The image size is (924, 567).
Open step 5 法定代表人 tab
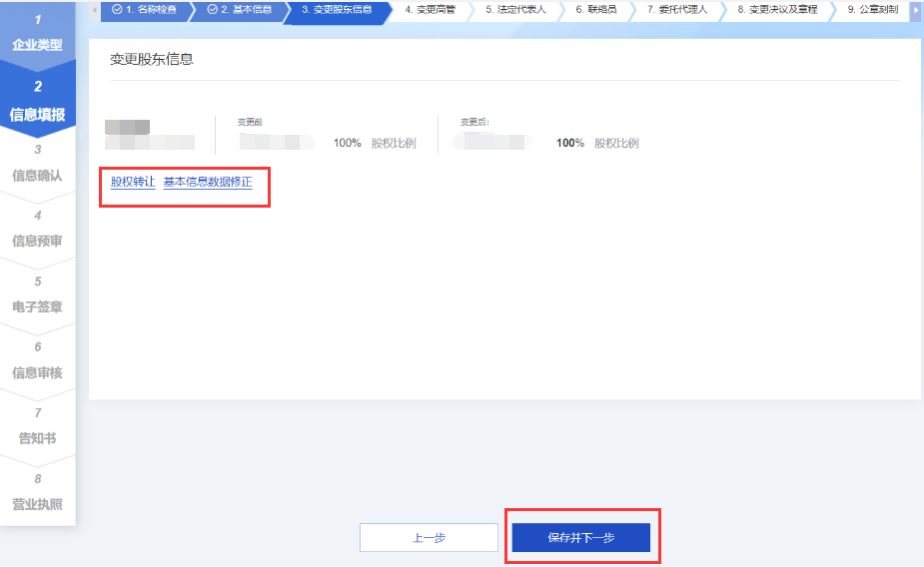[515, 9]
